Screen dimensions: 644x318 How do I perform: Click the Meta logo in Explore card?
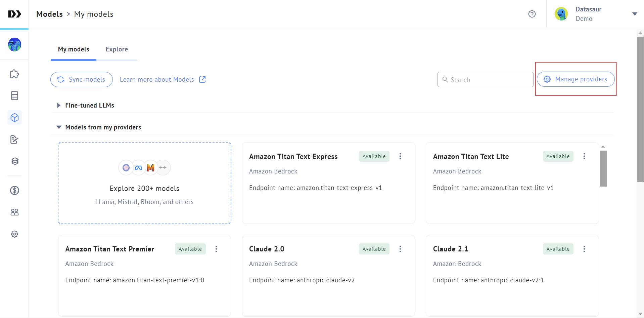(138, 168)
